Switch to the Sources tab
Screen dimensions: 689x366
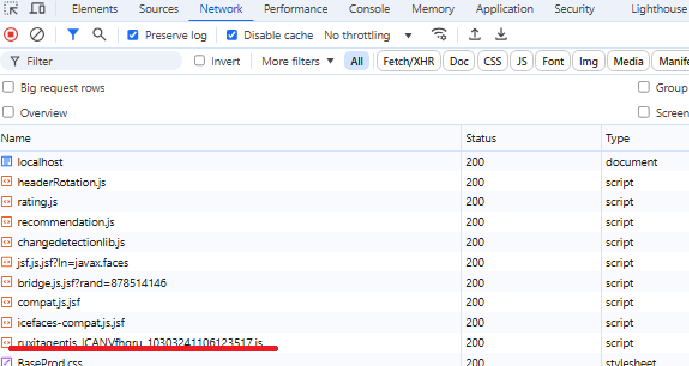[159, 9]
